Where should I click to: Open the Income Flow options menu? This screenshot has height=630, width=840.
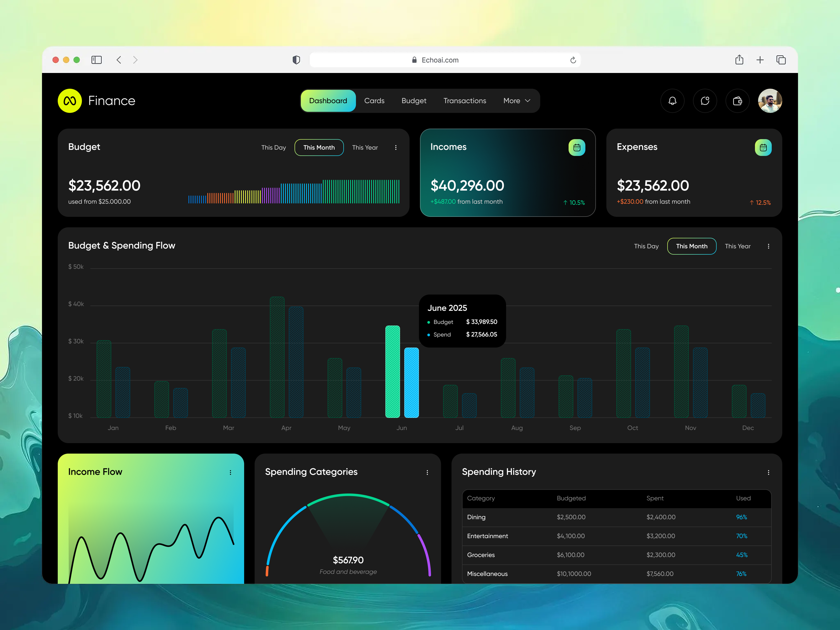click(x=230, y=472)
